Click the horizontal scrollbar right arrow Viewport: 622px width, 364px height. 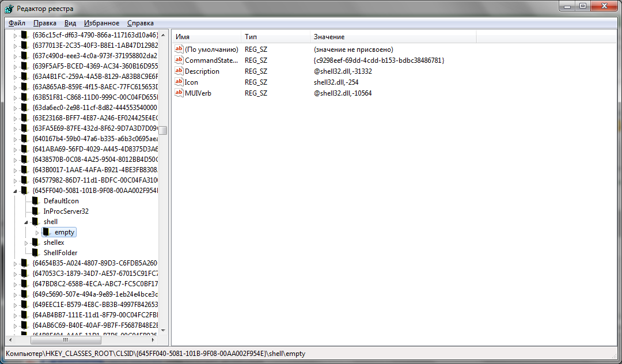point(153,340)
